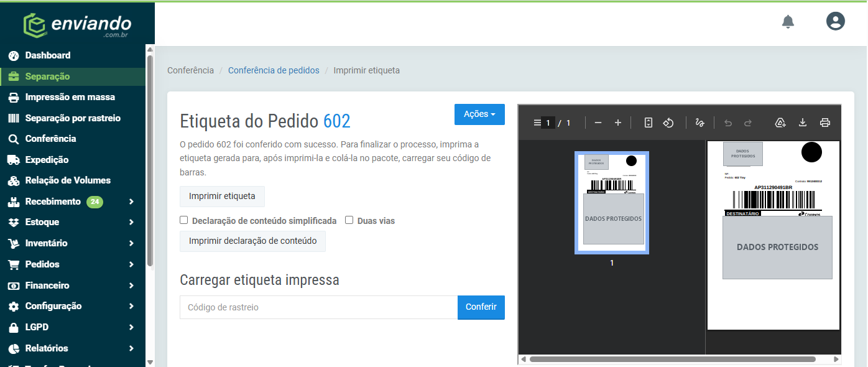Click the enviando logo
868x367 pixels.
77,26
